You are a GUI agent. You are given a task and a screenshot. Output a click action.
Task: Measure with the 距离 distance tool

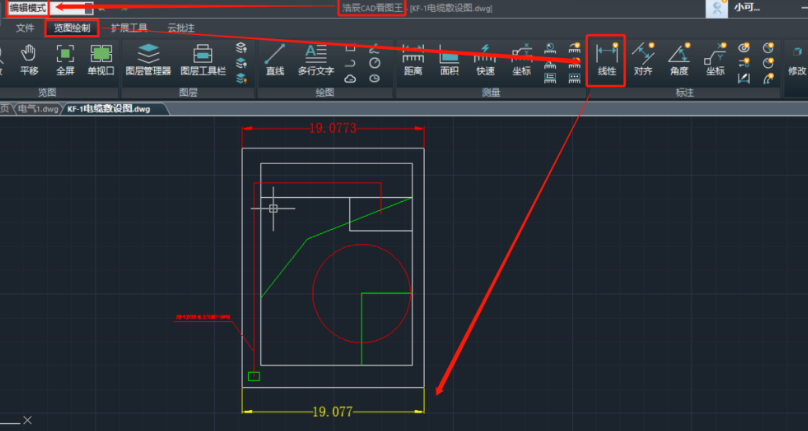click(x=411, y=58)
